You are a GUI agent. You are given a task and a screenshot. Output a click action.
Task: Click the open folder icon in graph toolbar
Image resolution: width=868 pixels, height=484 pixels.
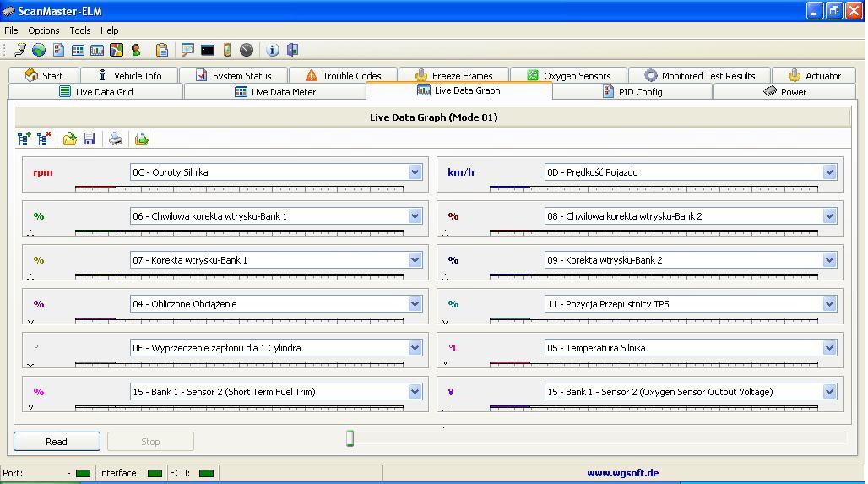click(x=70, y=139)
